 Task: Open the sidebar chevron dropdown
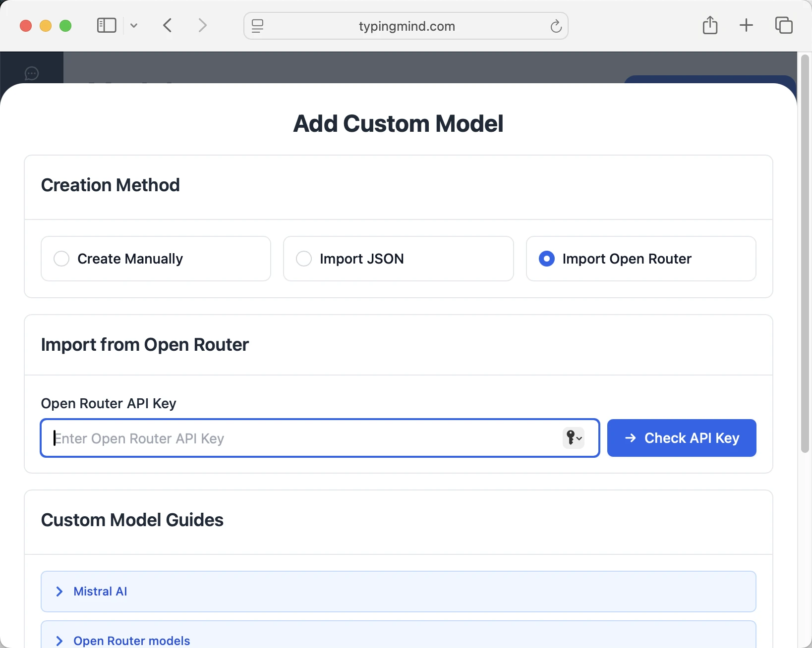(x=133, y=25)
